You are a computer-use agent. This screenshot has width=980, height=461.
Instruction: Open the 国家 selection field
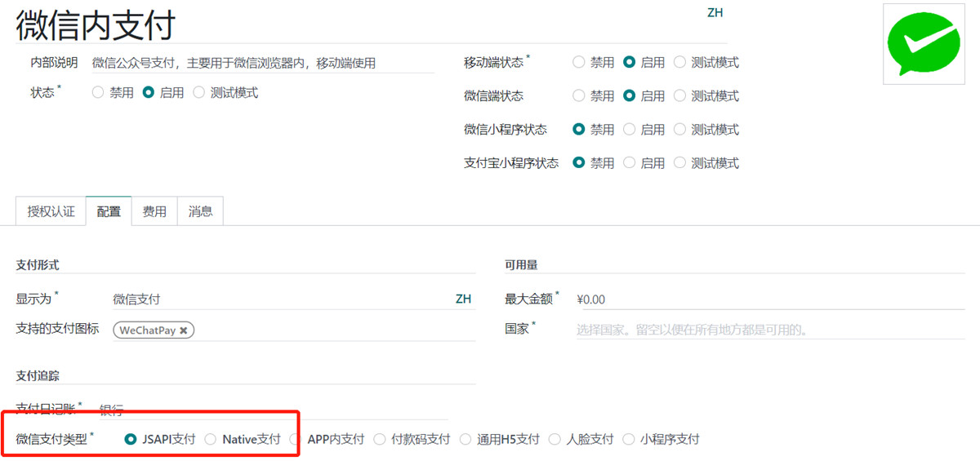(770, 330)
